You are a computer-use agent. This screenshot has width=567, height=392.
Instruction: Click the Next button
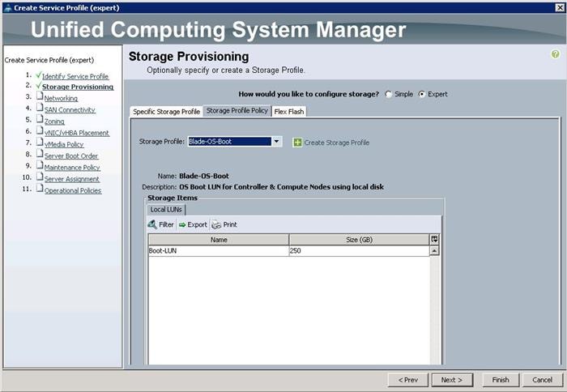[452, 380]
